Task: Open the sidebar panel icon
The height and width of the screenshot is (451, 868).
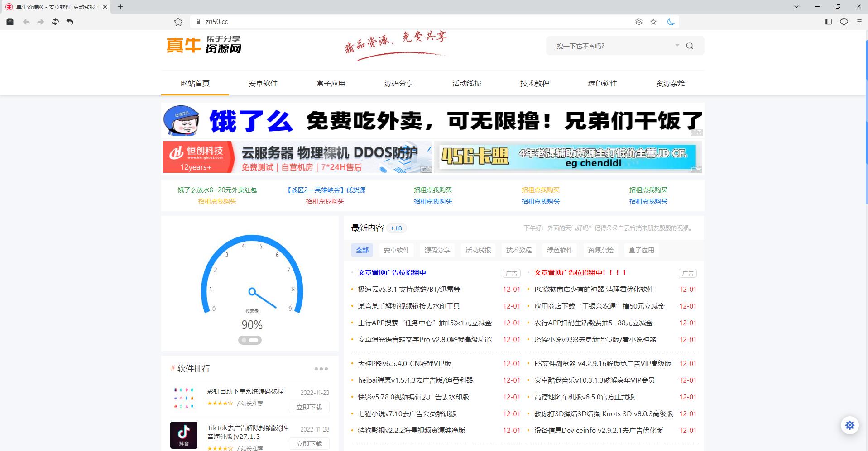Action: point(829,22)
